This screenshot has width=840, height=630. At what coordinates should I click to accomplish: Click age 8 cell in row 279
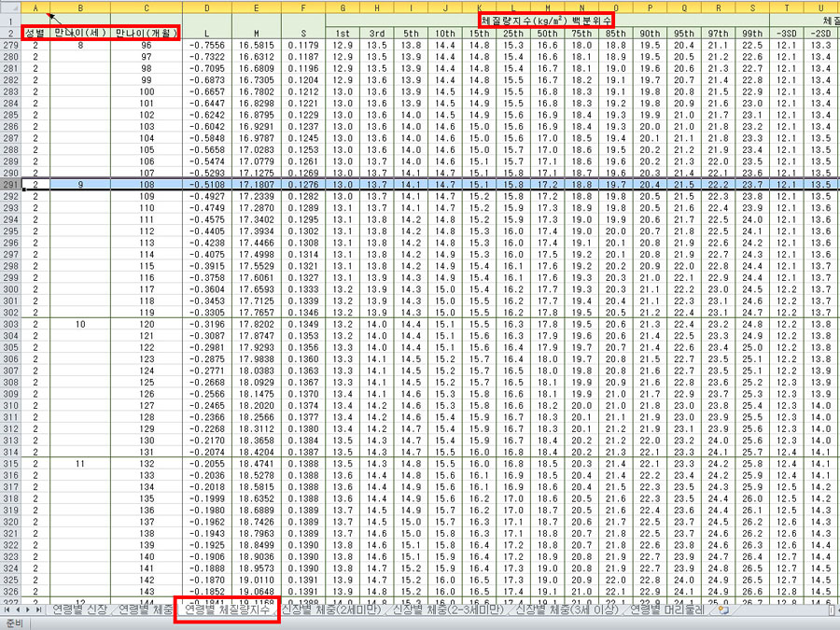(x=80, y=45)
